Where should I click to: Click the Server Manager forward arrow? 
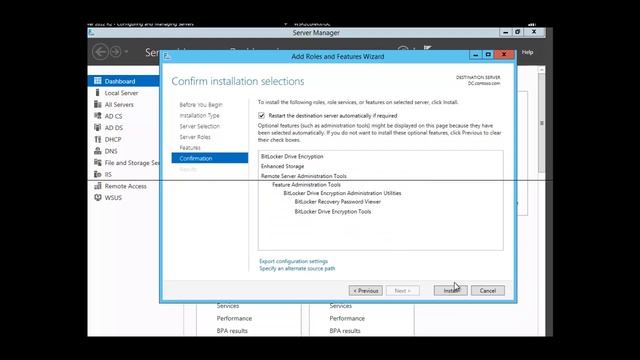tap(116, 52)
